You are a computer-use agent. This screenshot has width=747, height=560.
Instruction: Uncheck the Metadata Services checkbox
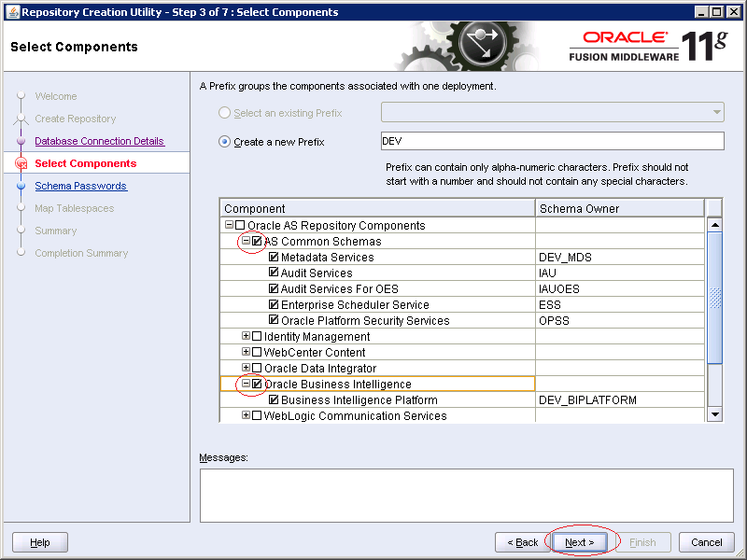point(274,257)
